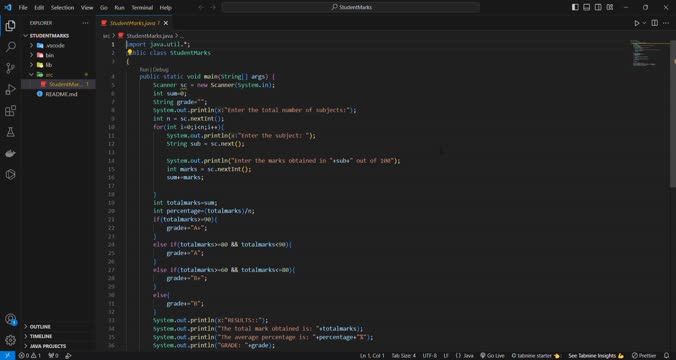Open the Selection menu
The image size is (676, 360).
click(x=63, y=7)
